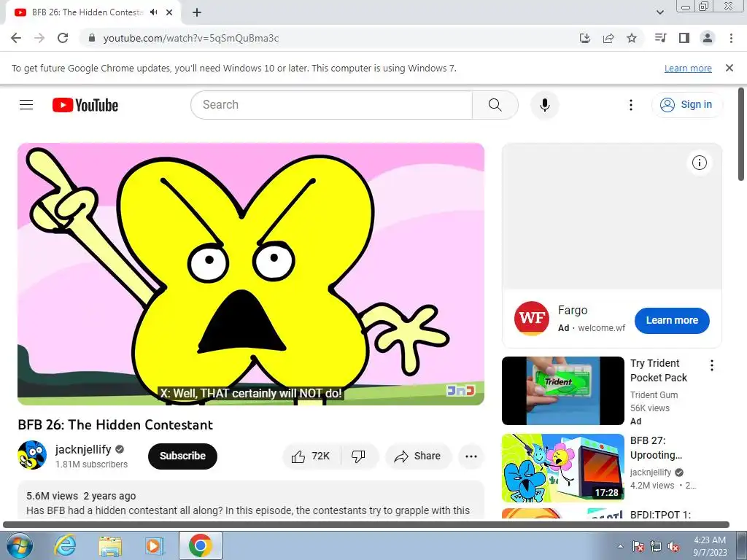Click the magnifier search button
Viewport: 747px width, 560px height.
(x=495, y=105)
